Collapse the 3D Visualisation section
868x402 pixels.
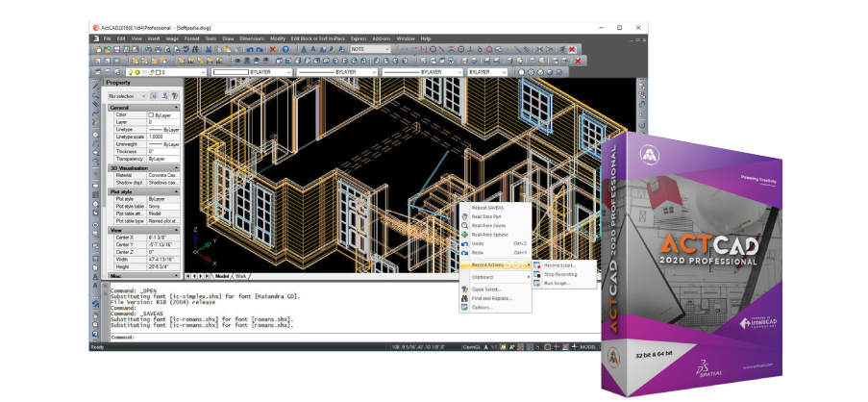pyautogui.click(x=177, y=167)
